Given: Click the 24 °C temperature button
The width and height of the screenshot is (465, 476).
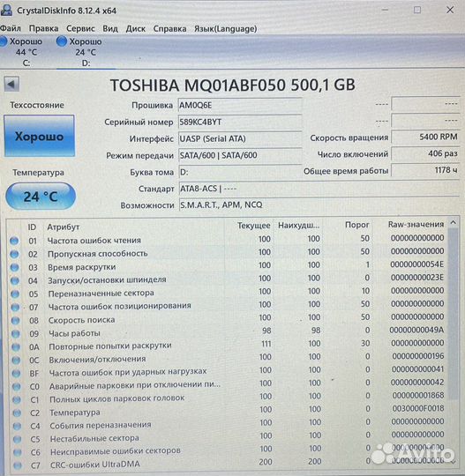Looking at the screenshot, I should [41, 197].
